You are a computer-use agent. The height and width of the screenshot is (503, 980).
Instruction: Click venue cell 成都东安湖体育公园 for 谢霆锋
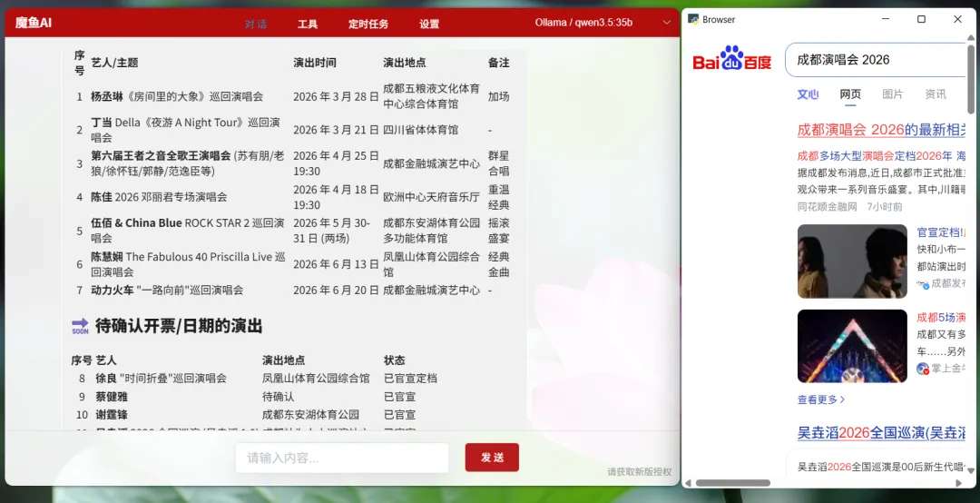point(310,414)
